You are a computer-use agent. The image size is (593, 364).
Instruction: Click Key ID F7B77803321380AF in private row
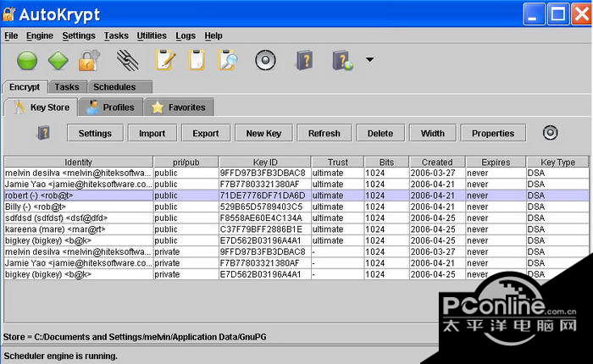coord(259,263)
